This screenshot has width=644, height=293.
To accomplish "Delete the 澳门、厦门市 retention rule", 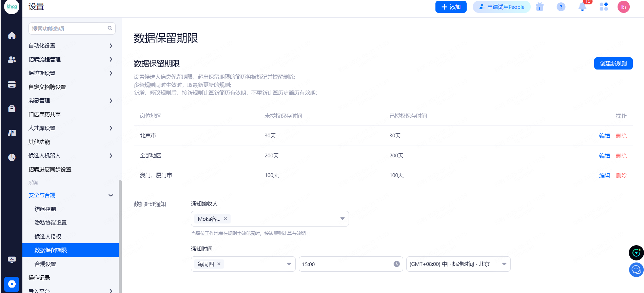I will (x=621, y=175).
